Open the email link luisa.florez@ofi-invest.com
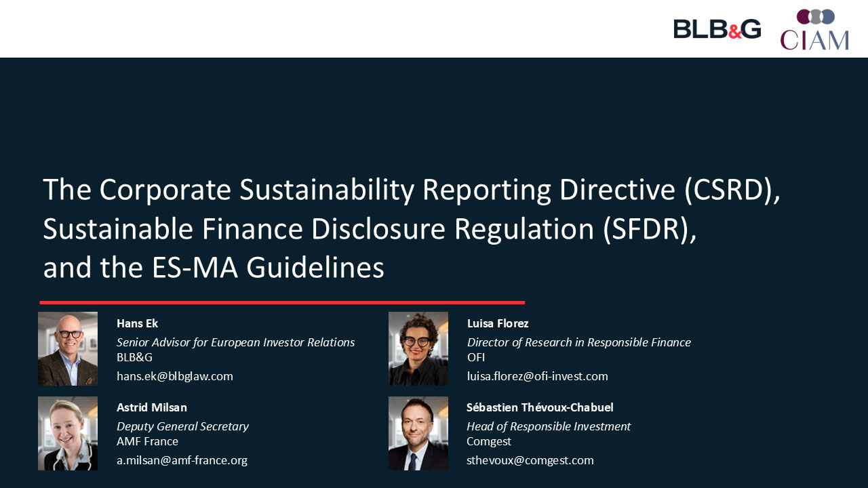 (538, 376)
